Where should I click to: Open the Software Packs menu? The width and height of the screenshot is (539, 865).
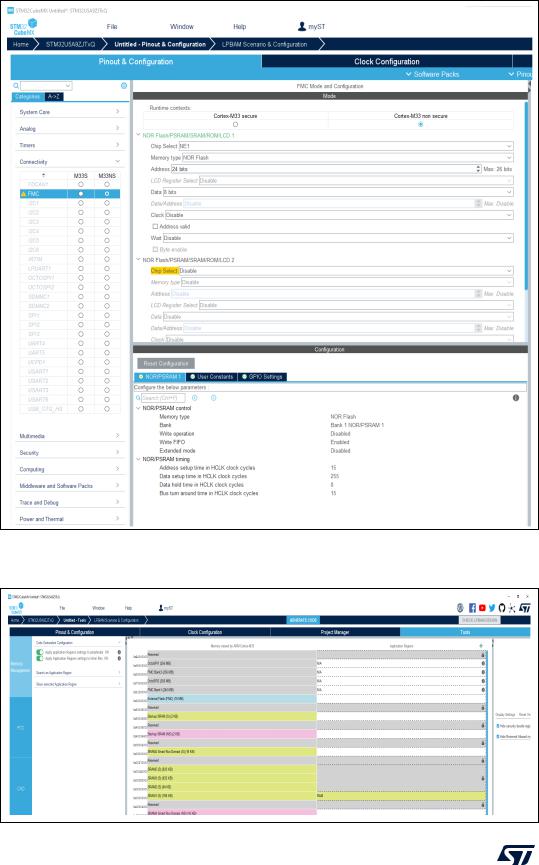(x=432, y=74)
